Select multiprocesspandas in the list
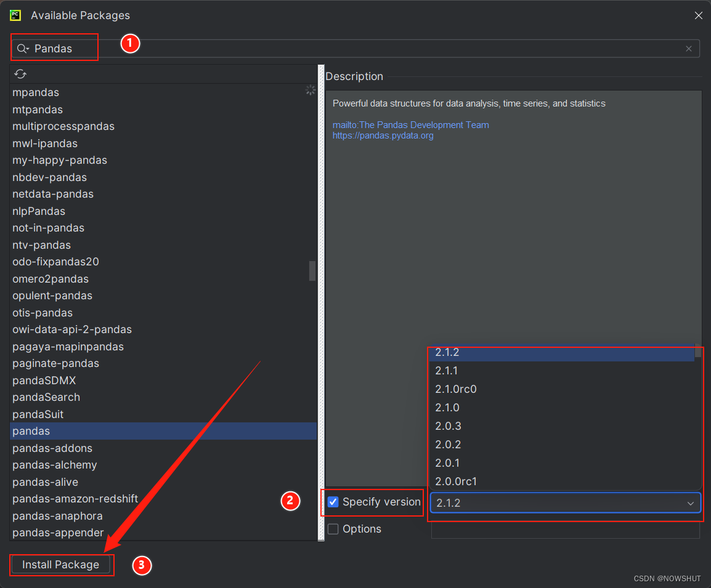 pos(163,126)
